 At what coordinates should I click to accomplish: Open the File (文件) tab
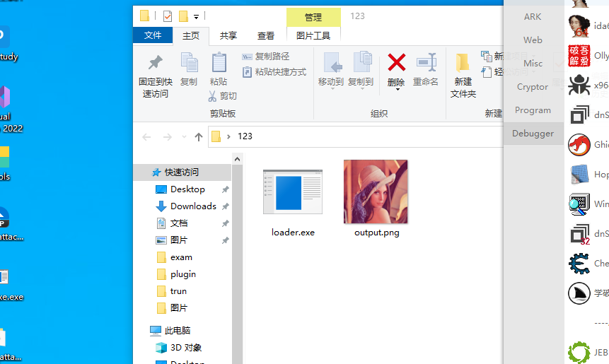click(x=153, y=35)
